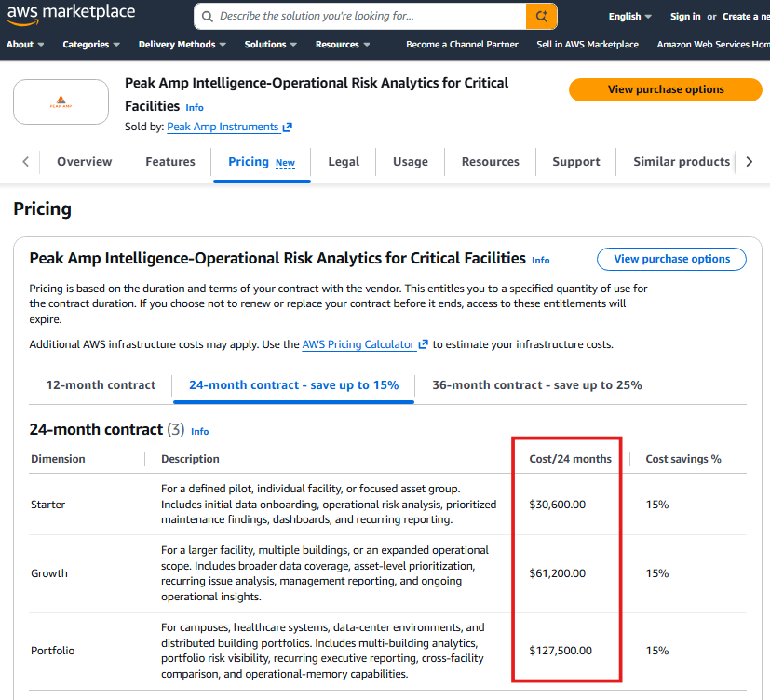Click Info link beside Facilities product title
The width and height of the screenshot is (770, 700).
(x=195, y=107)
